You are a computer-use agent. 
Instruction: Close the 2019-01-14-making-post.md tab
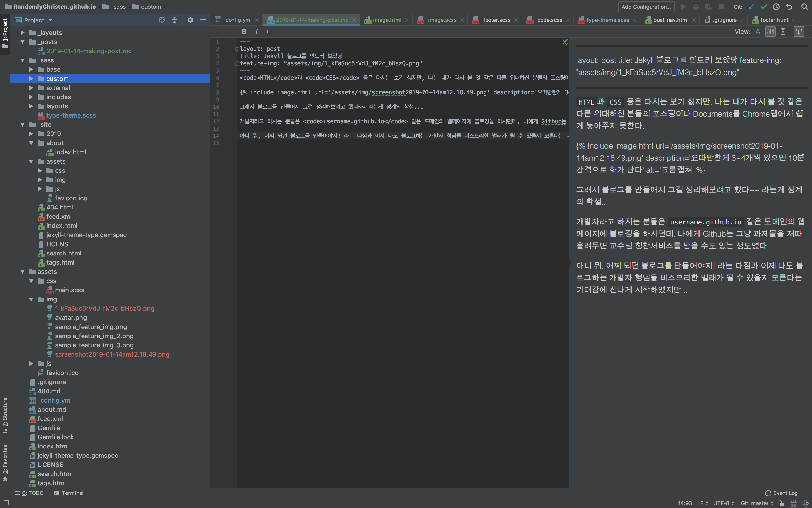pos(354,20)
